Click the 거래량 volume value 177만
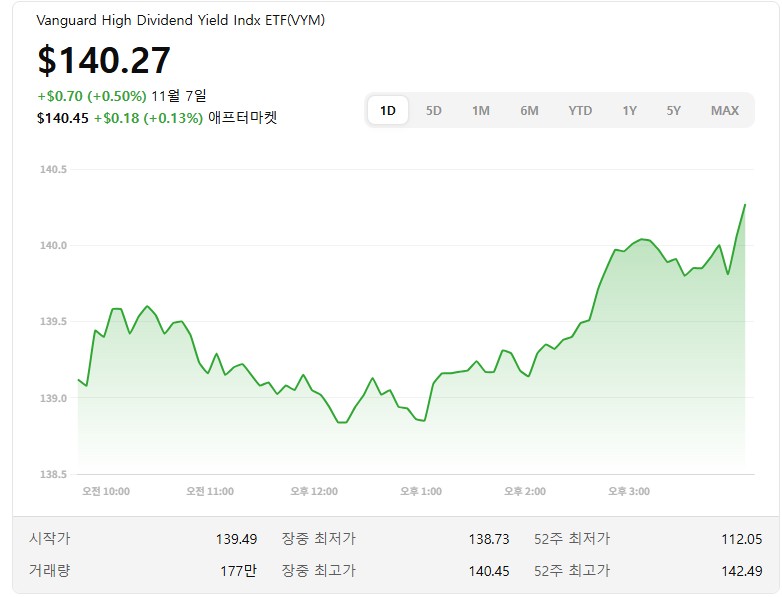The width and height of the screenshot is (782, 597). click(x=241, y=571)
